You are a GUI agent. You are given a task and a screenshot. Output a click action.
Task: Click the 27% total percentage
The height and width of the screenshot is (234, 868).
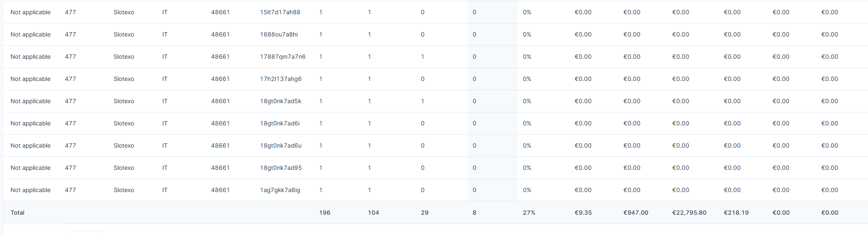pos(529,213)
